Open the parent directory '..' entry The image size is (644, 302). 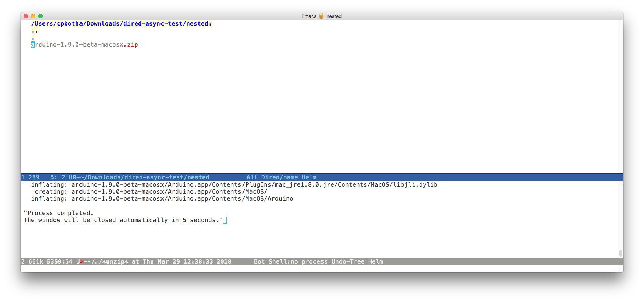pos(34,31)
